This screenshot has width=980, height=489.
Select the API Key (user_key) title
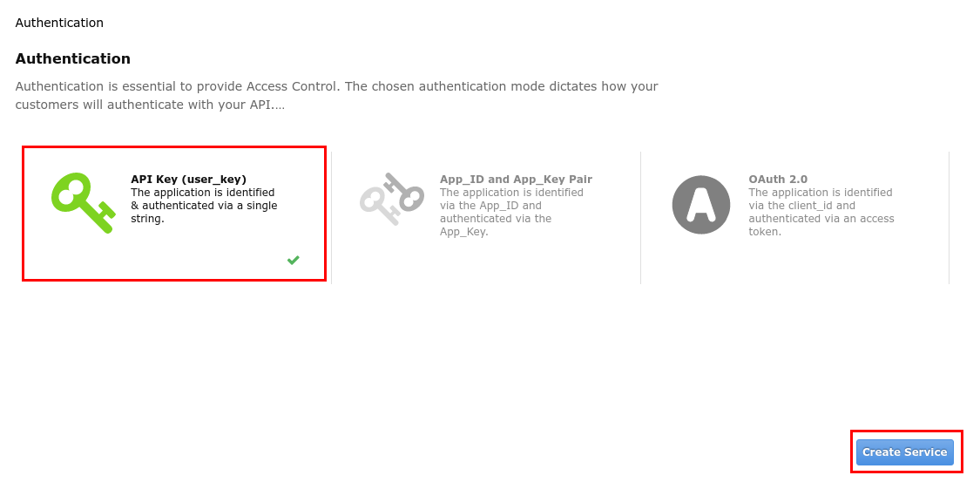point(188,180)
